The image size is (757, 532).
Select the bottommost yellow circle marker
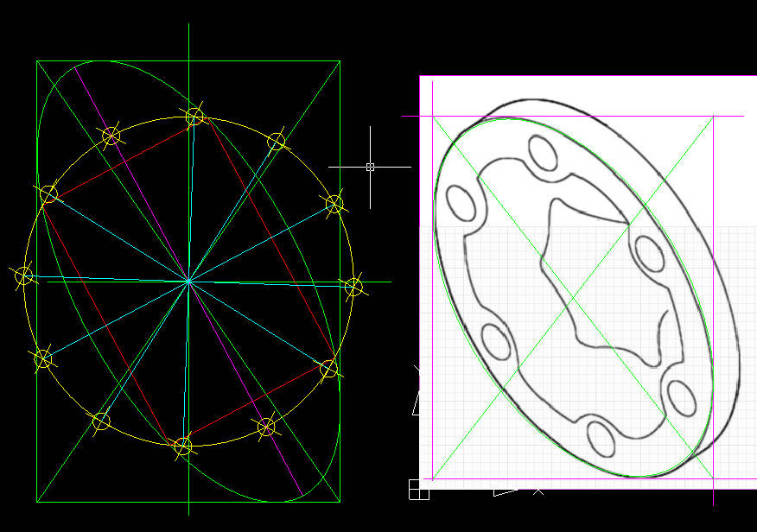(183, 446)
